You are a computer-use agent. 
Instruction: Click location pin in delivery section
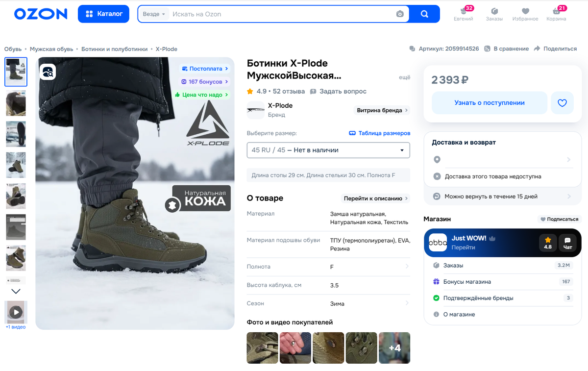click(437, 159)
